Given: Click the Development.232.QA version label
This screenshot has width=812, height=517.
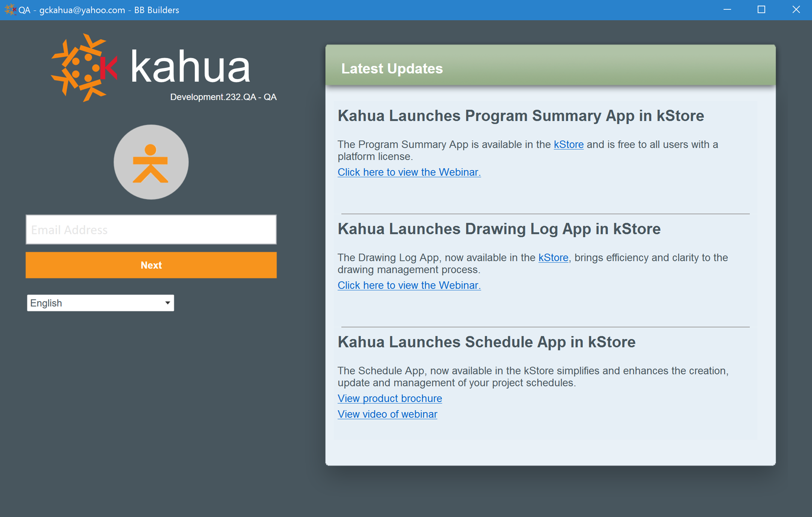Looking at the screenshot, I should coord(223,97).
